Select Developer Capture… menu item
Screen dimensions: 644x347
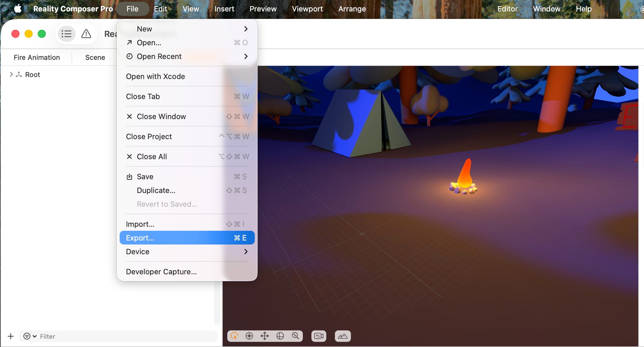[187, 272]
